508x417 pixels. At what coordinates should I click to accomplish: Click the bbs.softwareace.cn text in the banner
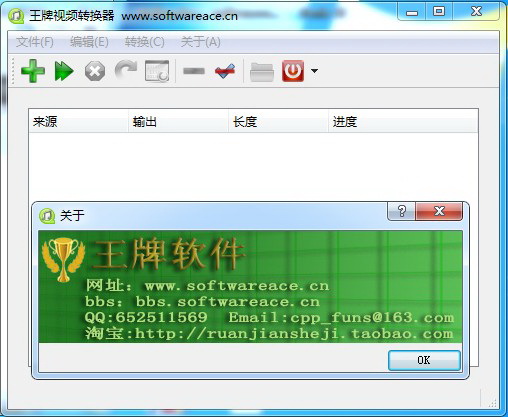228,302
